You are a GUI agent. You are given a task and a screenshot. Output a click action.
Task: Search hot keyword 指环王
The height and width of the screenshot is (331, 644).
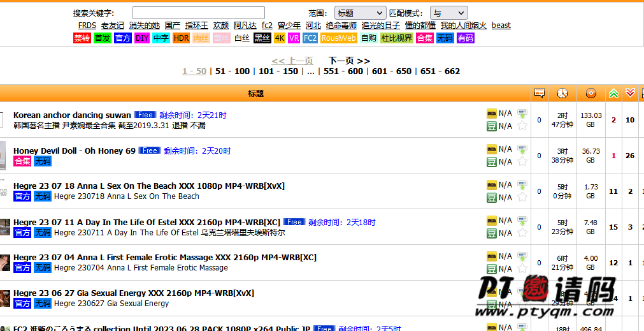(197, 26)
